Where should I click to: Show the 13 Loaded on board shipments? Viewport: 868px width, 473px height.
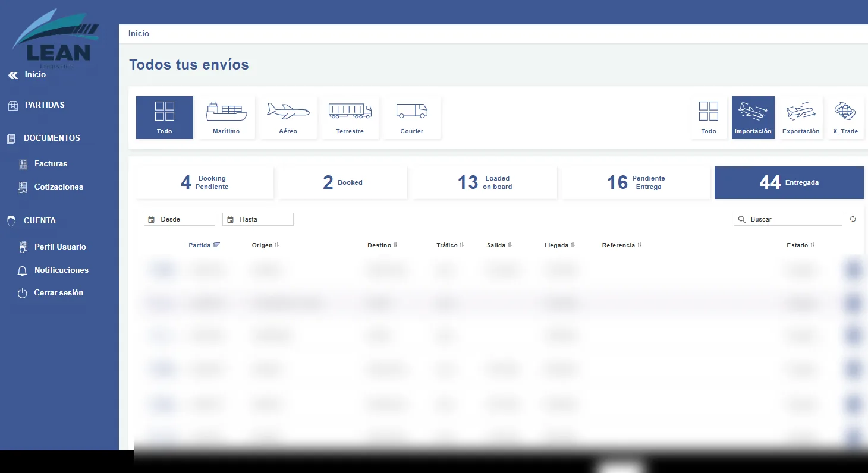pos(485,182)
